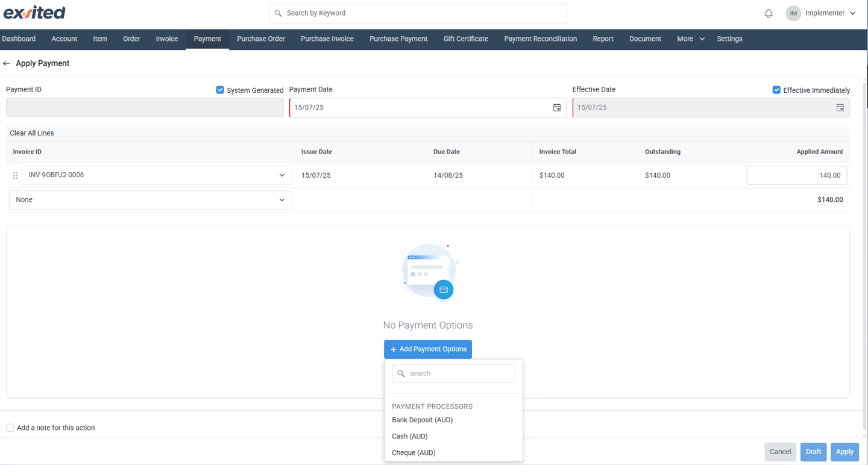
Task: Cancel the payment application
Action: click(780, 452)
